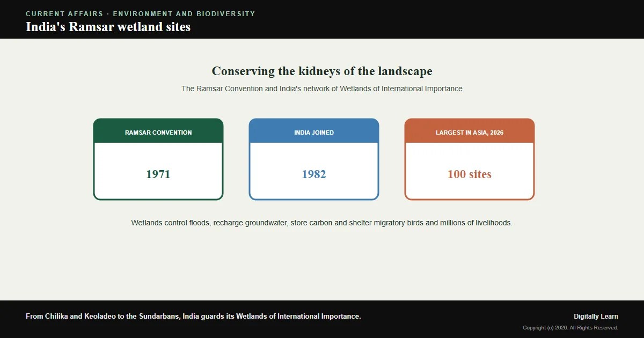Select the "Conserving the kidneys of the landscape" heading
This screenshot has height=338, width=644.
322,71
